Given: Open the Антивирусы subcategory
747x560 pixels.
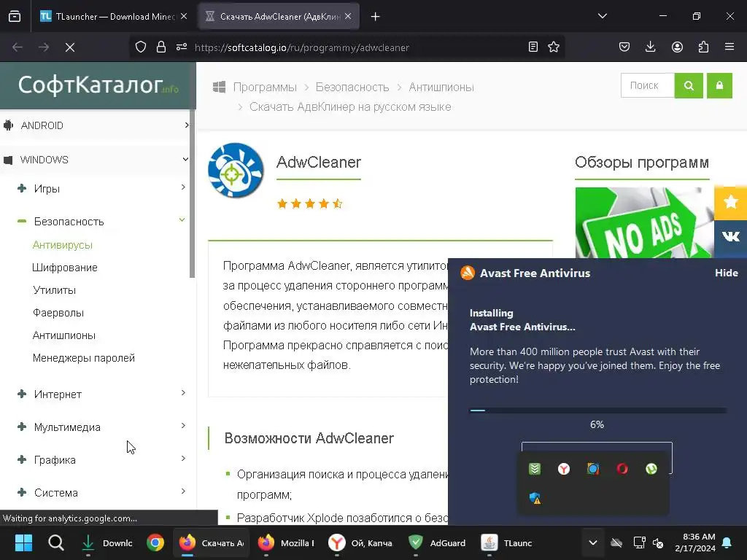Looking at the screenshot, I should 63,245.
